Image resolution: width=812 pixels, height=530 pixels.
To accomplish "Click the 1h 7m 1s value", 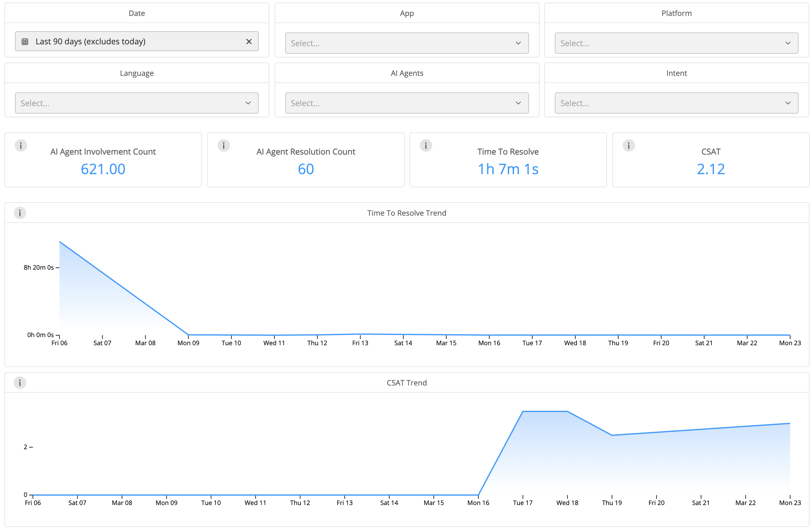I will click(x=508, y=169).
